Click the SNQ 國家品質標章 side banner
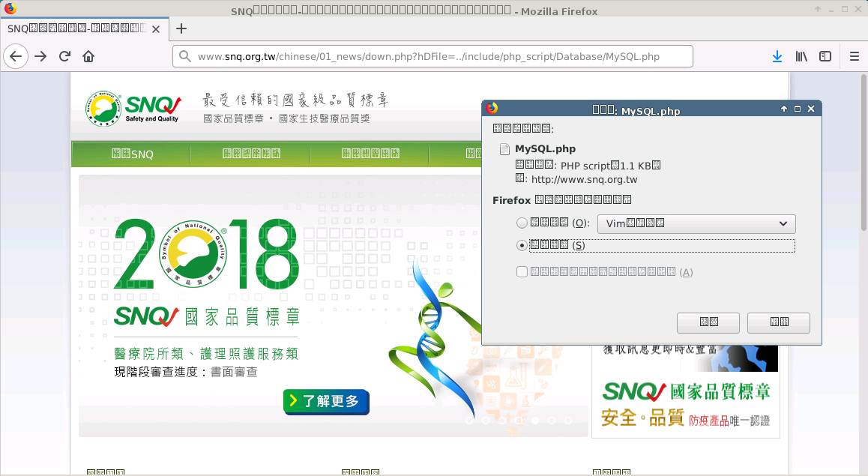 tap(686, 405)
